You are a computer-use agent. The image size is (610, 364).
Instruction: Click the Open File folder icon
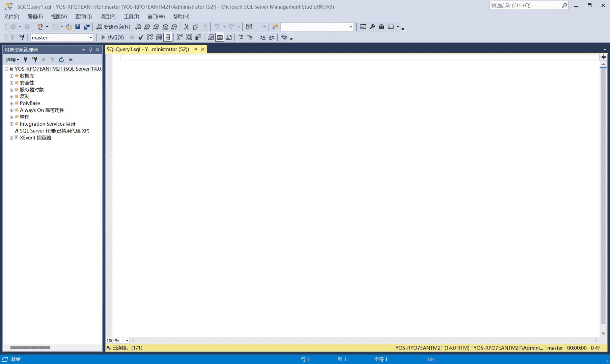(x=68, y=27)
